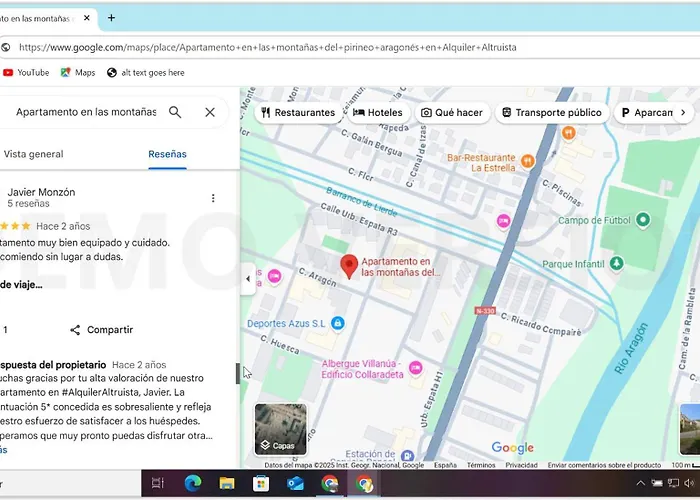
Task: Open Microsoft Edge from the taskbar
Action: 192,484
